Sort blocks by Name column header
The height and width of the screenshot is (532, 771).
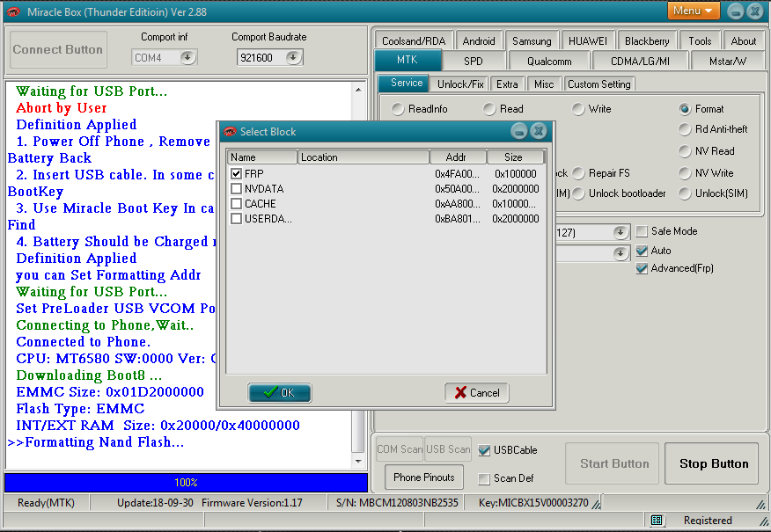(x=262, y=157)
